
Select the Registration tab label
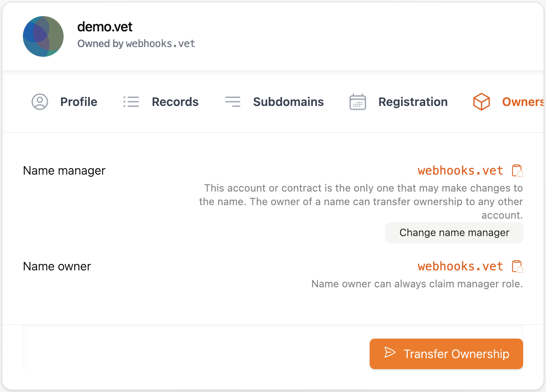(x=413, y=102)
